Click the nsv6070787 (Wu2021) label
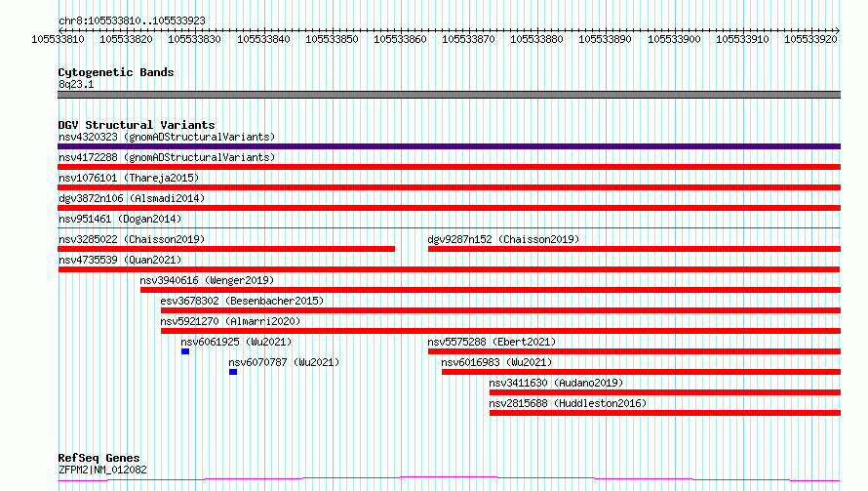Viewport: 868px width, 491px height. [284, 362]
